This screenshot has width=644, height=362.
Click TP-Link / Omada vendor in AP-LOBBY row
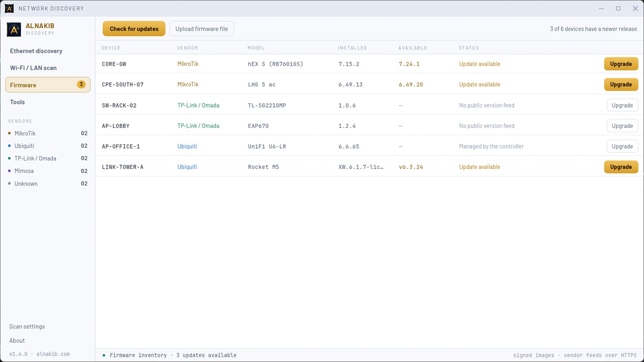(x=198, y=126)
